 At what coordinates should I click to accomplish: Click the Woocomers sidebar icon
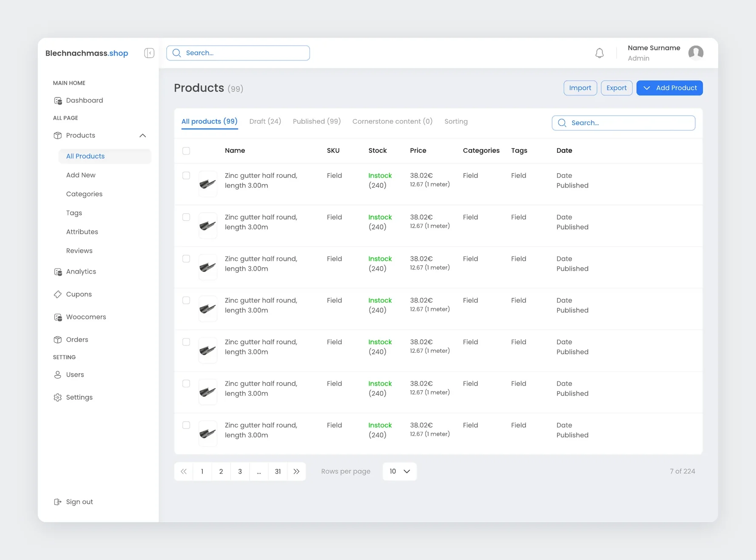click(58, 317)
